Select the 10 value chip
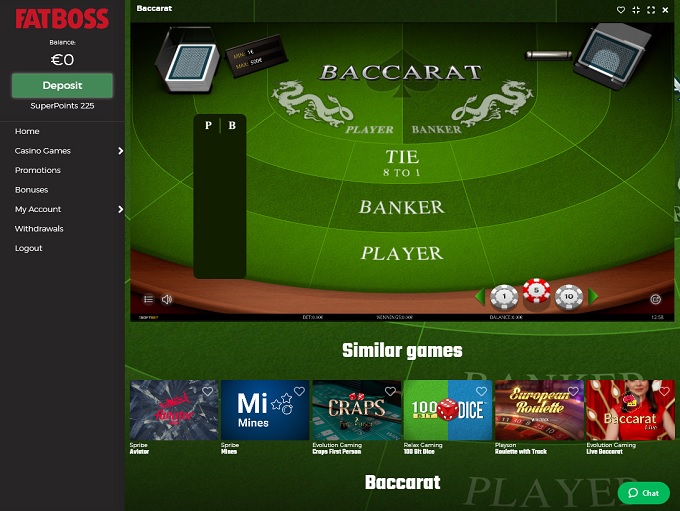Screen dimensions: 680x511 (569, 297)
